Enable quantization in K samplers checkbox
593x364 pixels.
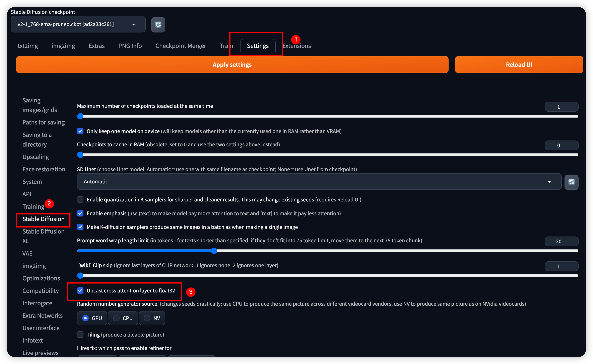(x=80, y=199)
